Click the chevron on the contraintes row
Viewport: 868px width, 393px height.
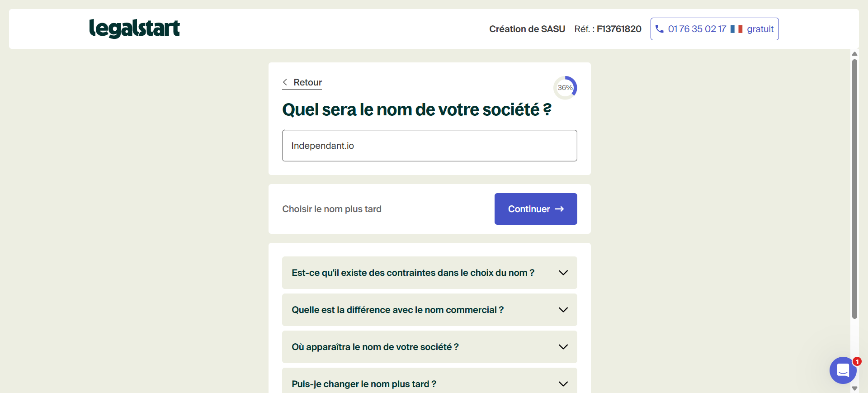tap(563, 273)
